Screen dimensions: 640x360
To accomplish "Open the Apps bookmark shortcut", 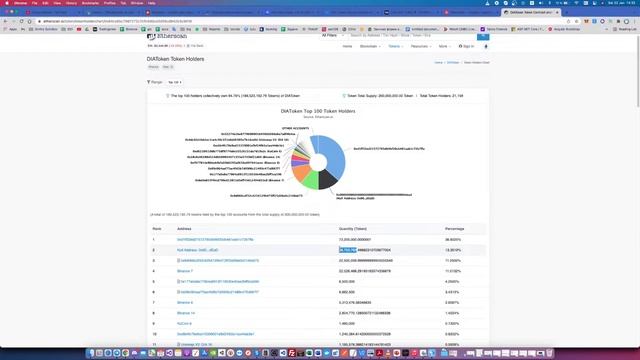I will pos(10,29).
